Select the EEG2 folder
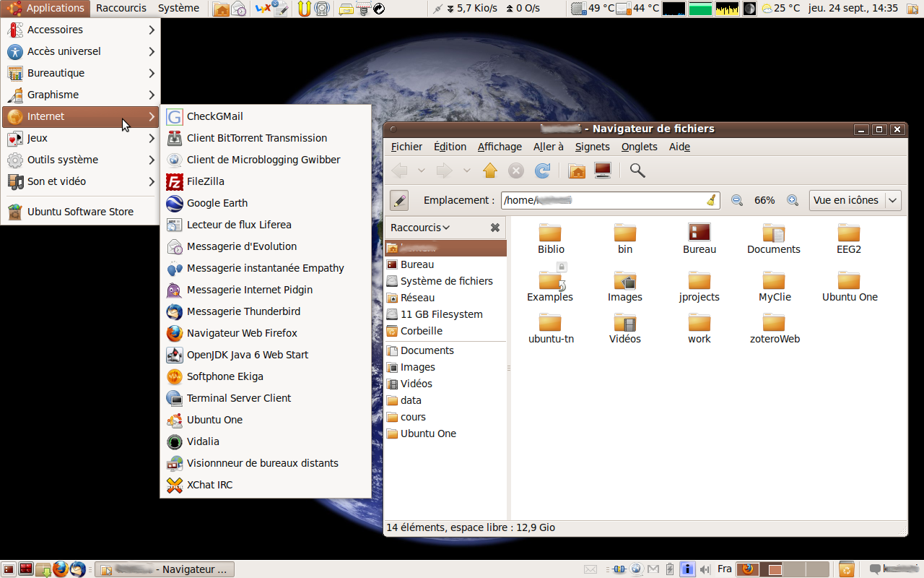 [x=849, y=239]
